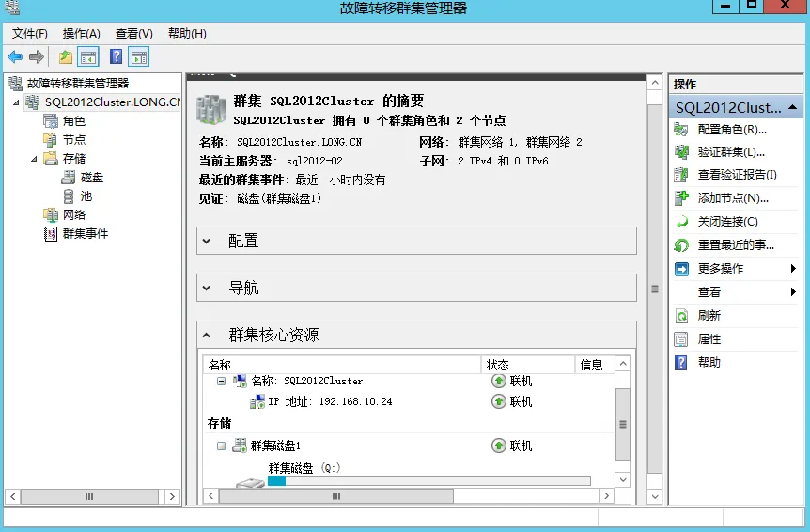Click the Up One Level folder icon
The width and height of the screenshot is (810, 532).
coord(65,56)
